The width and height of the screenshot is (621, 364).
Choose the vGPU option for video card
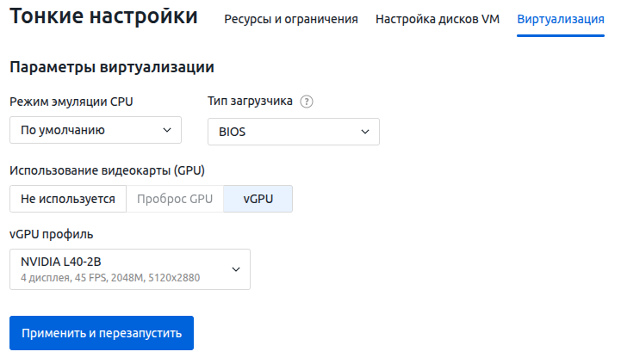pyautogui.click(x=258, y=199)
